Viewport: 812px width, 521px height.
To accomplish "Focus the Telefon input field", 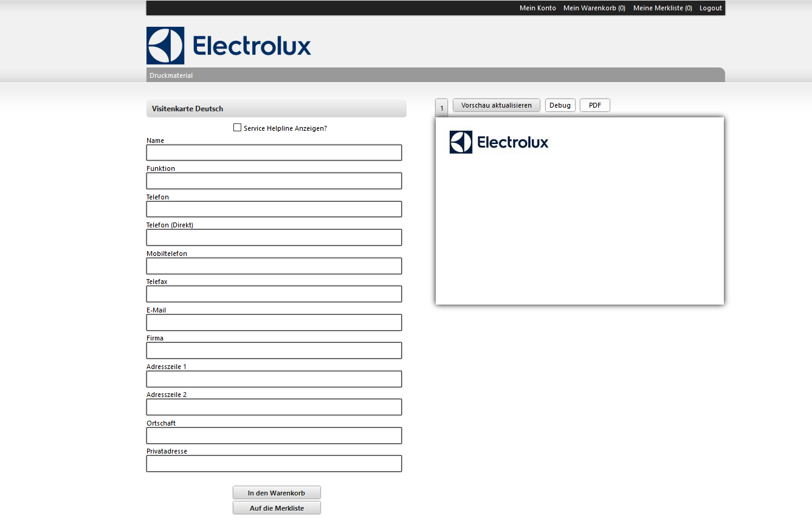I will [274, 209].
